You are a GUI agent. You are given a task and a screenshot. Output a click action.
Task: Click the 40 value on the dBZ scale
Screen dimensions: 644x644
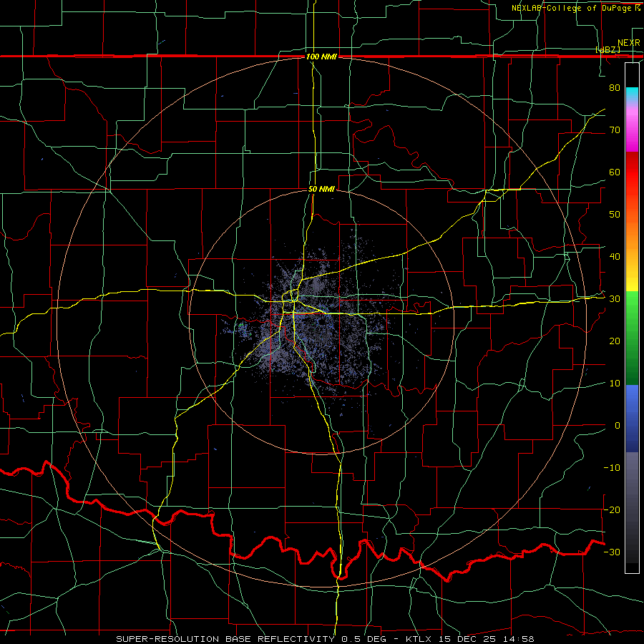click(x=615, y=257)
